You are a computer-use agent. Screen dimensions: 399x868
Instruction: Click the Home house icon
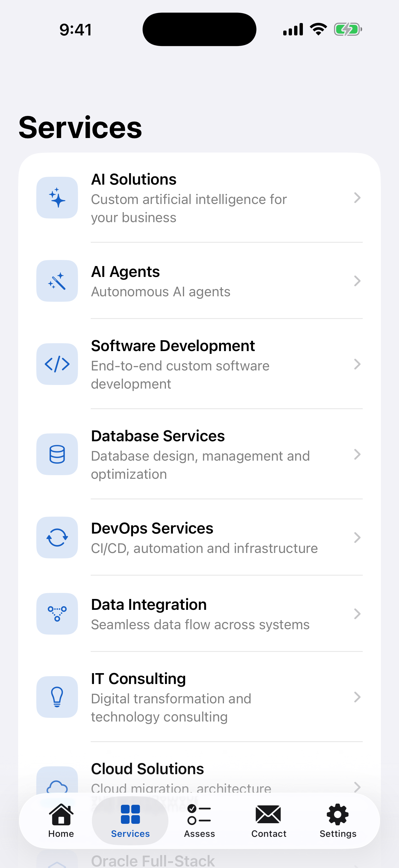61,814
